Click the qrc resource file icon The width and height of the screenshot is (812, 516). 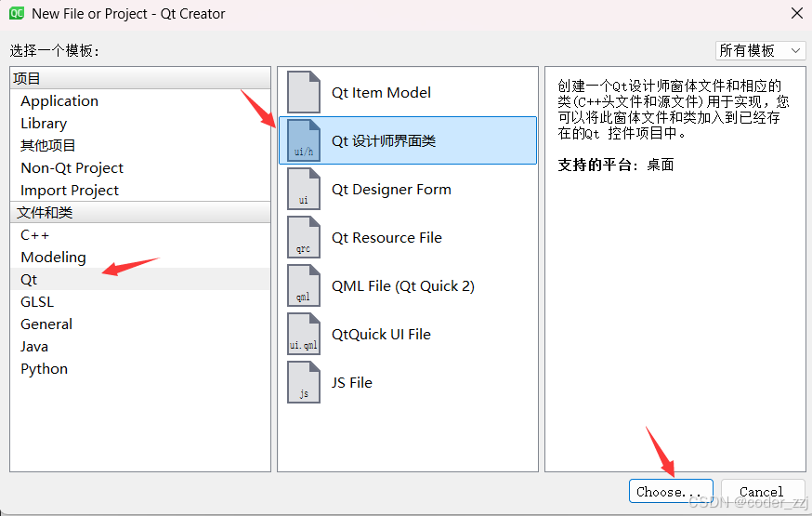tap(304, 237)
